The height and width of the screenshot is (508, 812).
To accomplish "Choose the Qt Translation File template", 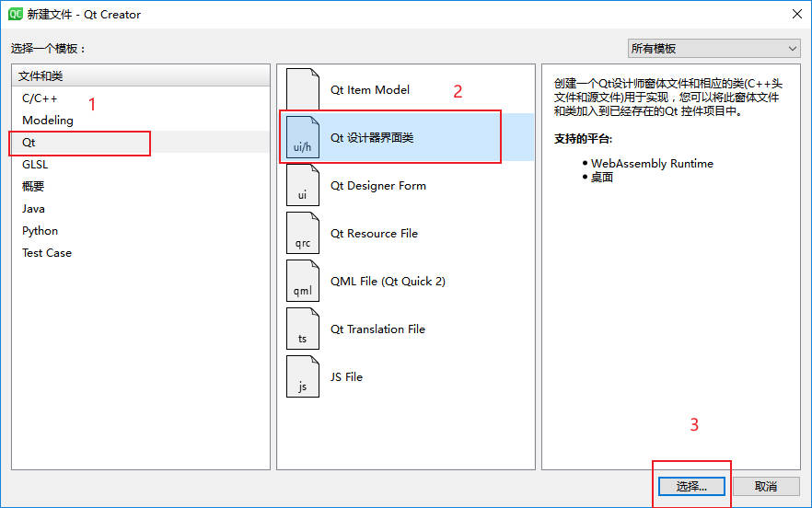I will tap(406, 329).
